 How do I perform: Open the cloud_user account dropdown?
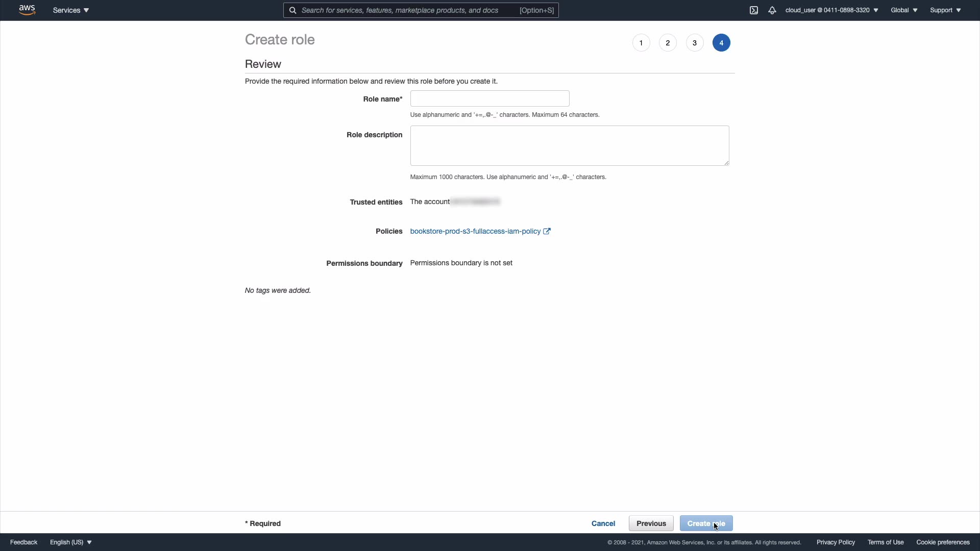[831, 10]
